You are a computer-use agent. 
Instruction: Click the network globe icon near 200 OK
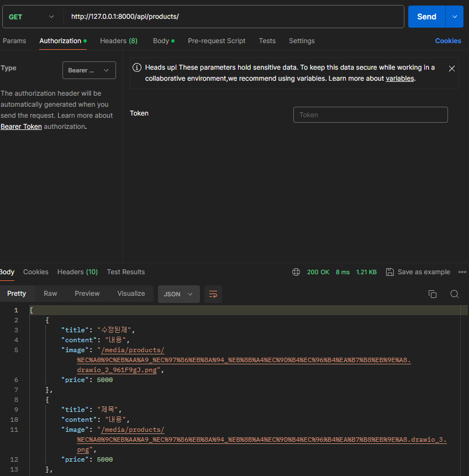pyautogui.click(x=296, y=272)
